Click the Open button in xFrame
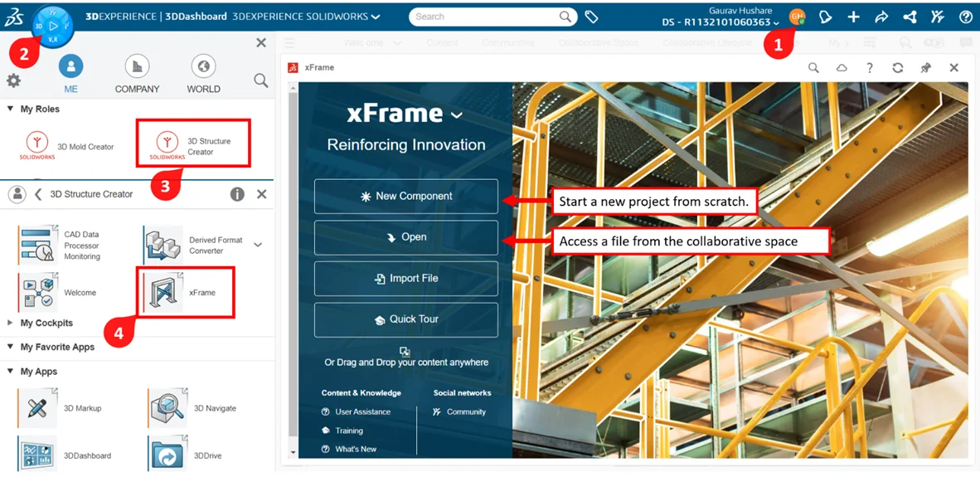980x482 pixels. [x=406, y=237]
